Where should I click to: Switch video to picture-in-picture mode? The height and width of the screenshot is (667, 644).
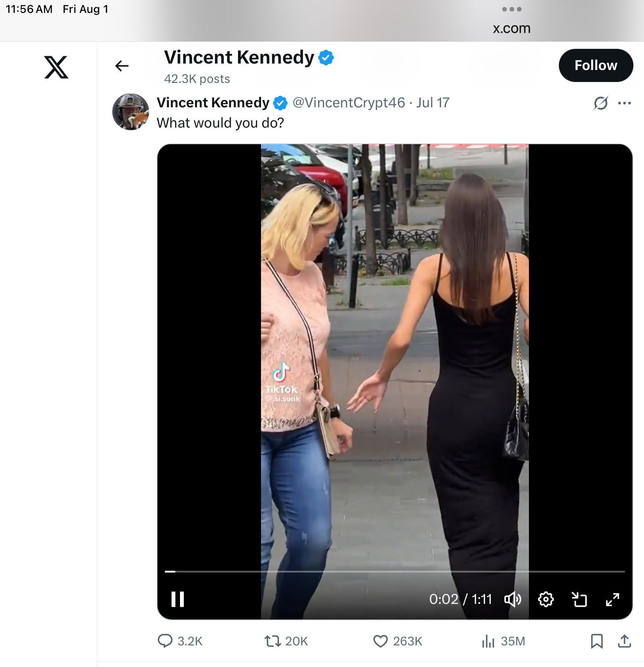tap(579, 599)
